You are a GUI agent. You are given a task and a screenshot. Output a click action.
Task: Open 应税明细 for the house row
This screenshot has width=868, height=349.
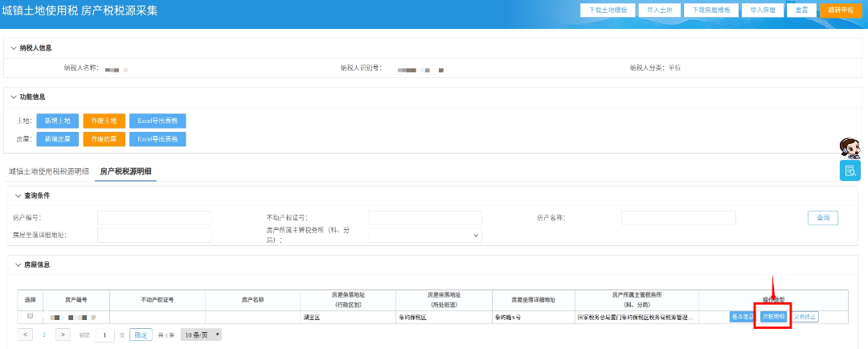point(773,317)
